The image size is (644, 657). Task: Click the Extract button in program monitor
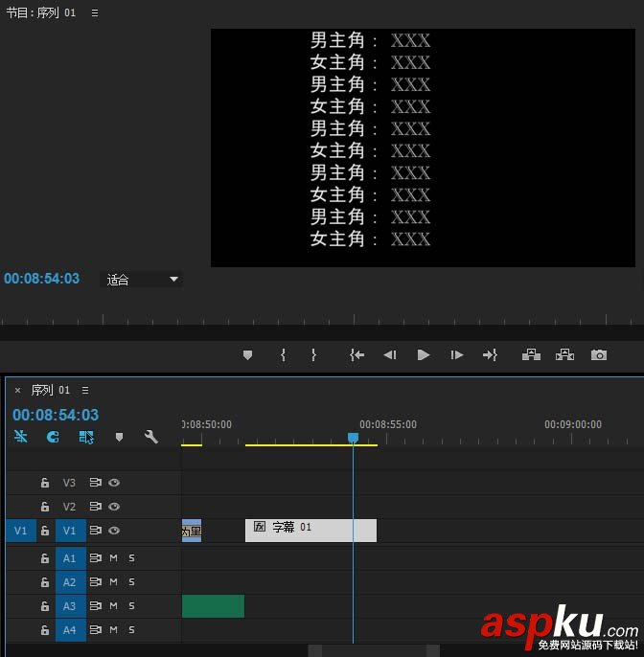[565, 354]
